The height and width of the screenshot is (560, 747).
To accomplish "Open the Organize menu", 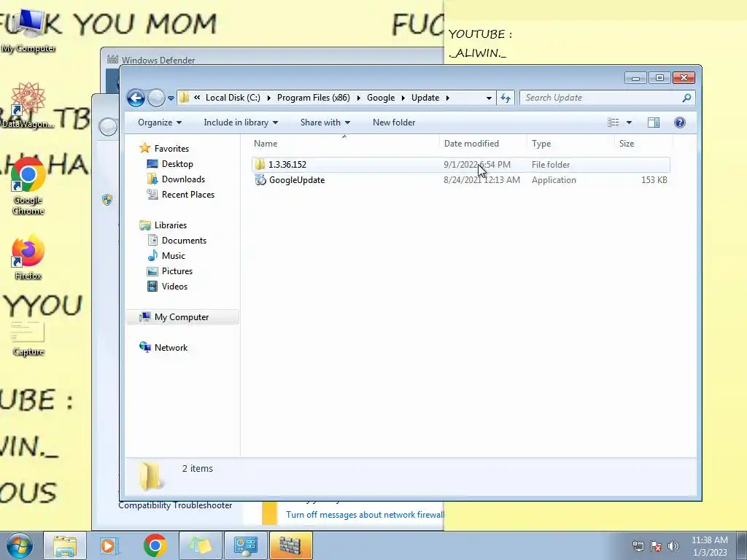I will pyautogui.click(x=160, y=122).
